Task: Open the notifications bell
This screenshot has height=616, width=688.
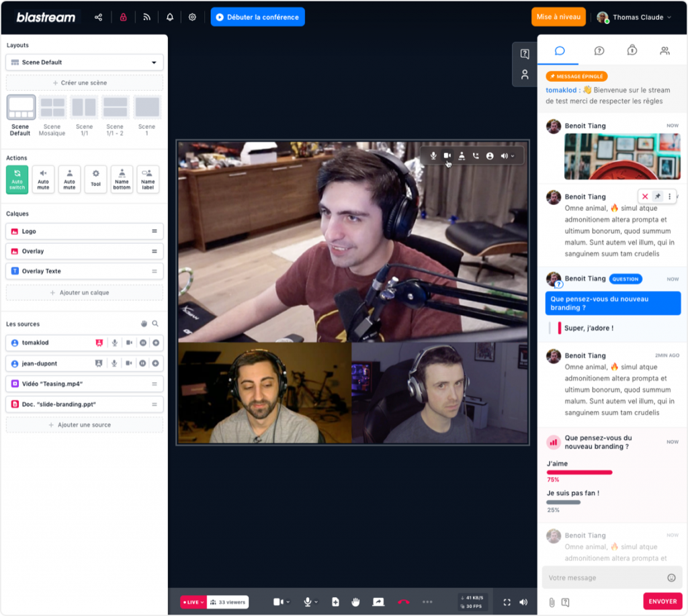Action: 170,17
